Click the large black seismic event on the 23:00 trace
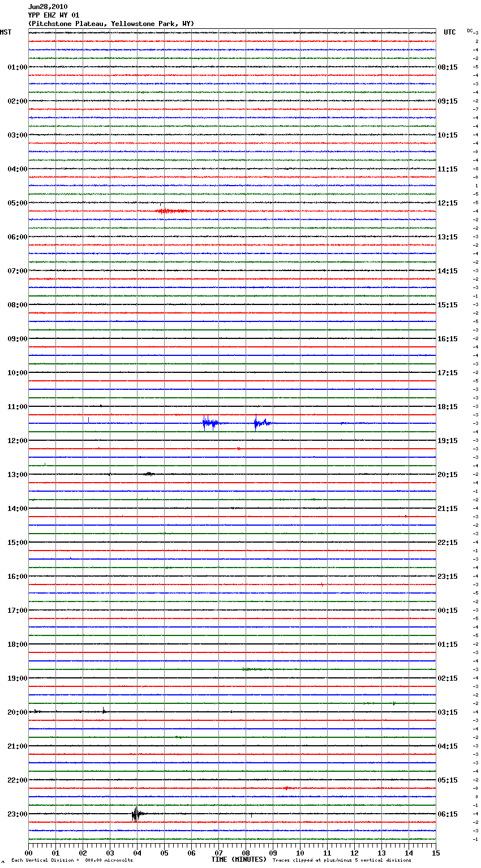 click(x=136, y=814)
